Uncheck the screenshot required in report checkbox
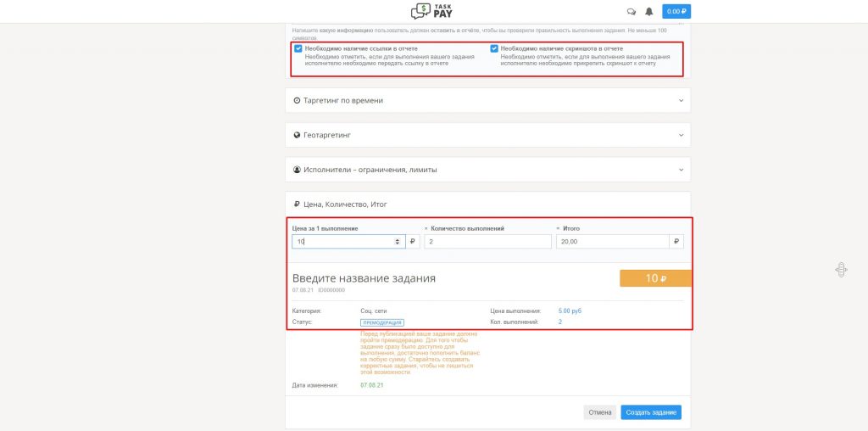Screen dimensions: 868x431 coord(494,48)
